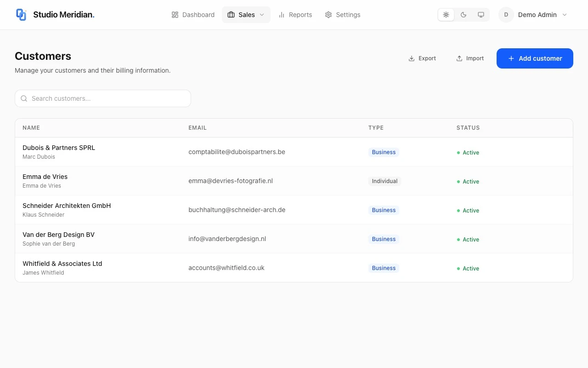The image size is (588, 368).
Task: Open Settings from the top navigation
Action: [x=343, y=15]
